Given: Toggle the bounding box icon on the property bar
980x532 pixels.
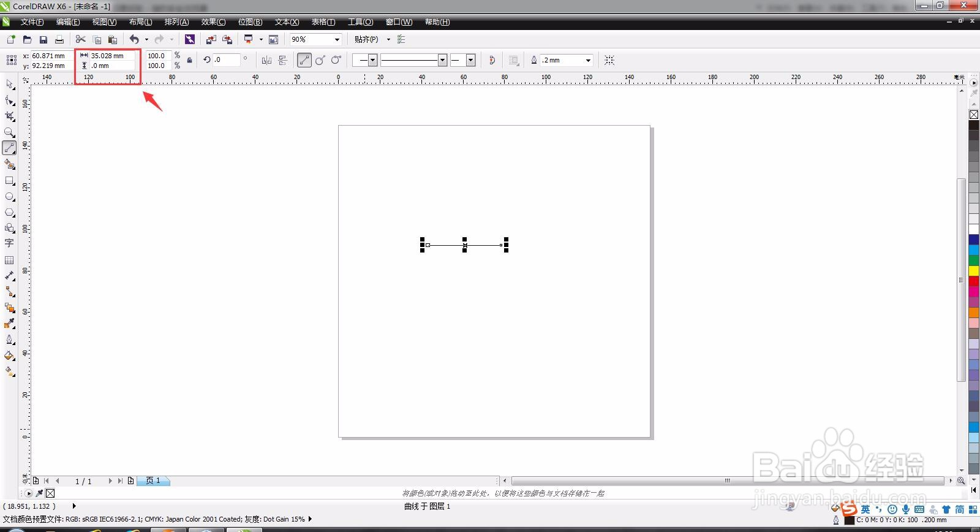Looking at the screenshot, I should pos(609,60).
